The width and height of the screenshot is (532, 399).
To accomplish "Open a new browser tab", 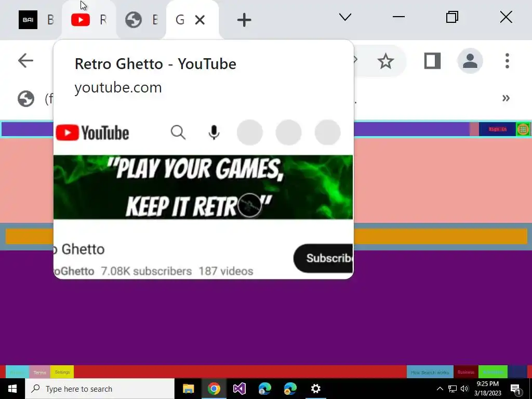I will (244, 20).
